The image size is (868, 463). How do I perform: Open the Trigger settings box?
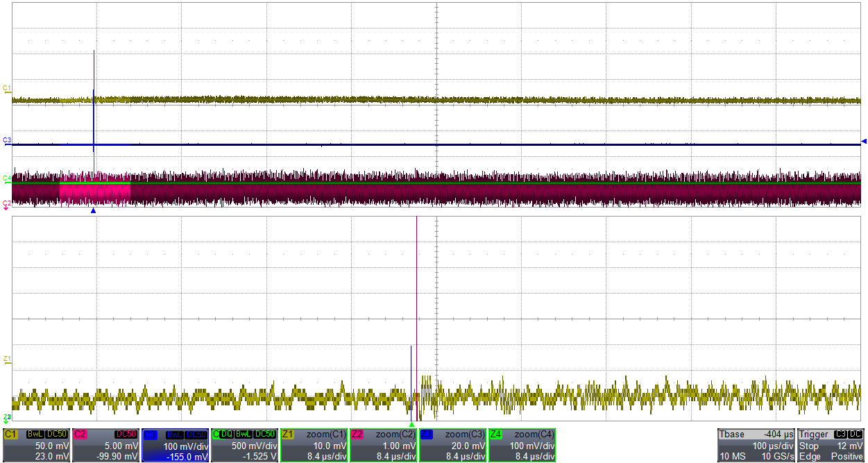(831, 445)
